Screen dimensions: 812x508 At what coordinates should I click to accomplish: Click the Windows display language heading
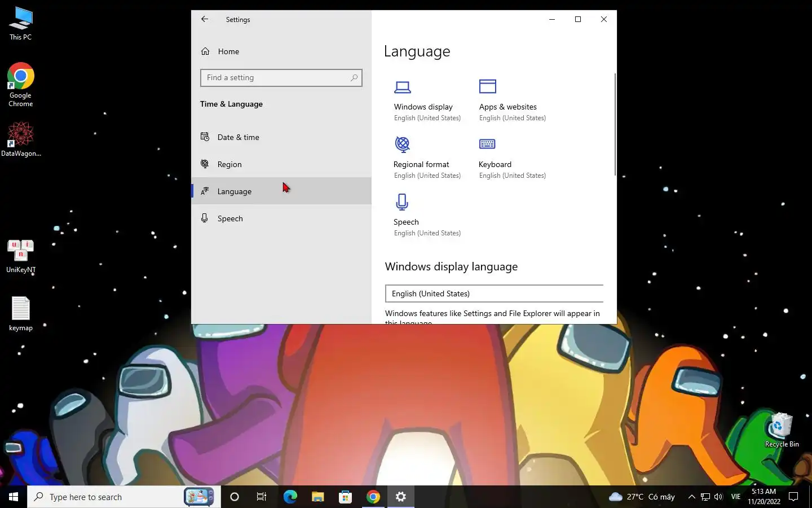tap(451, 266)
